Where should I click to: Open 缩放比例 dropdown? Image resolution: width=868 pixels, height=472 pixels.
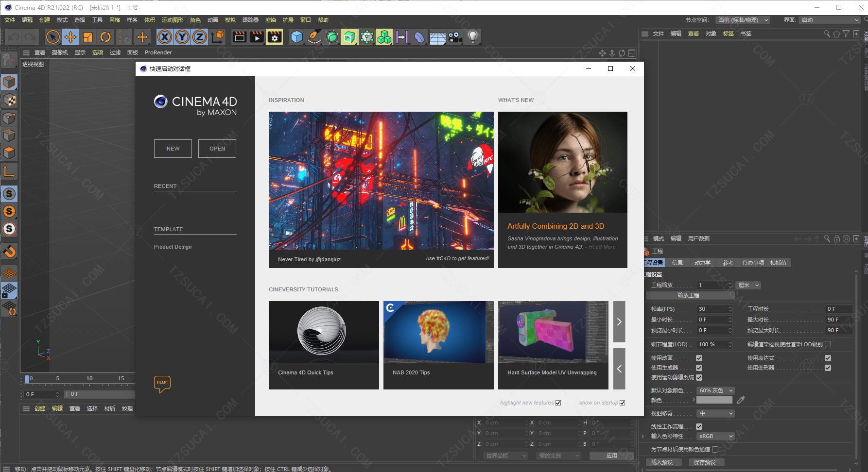point(559,455)
